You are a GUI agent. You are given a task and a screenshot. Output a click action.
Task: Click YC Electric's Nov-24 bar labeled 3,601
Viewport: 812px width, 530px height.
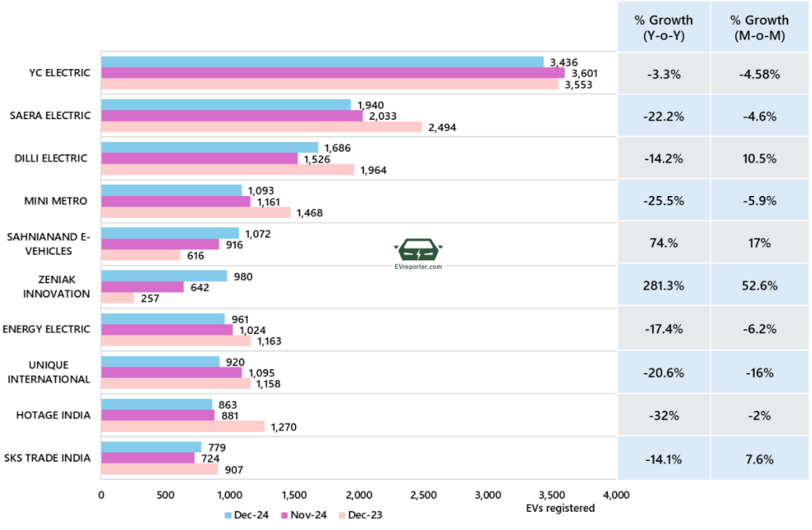[332, 73]
